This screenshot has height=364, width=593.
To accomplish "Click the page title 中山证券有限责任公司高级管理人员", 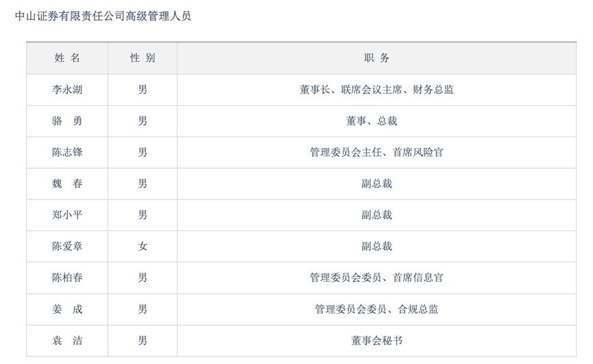I will [x=103, y=16].
